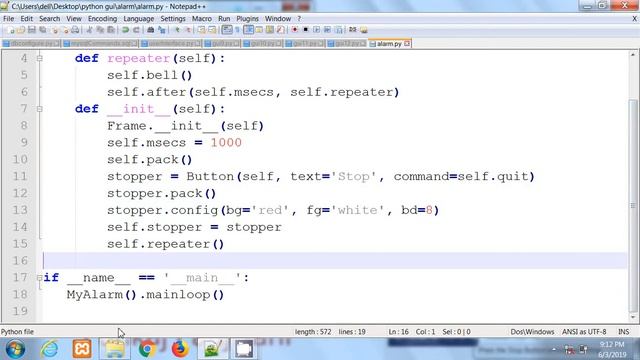Viewport: 640px width, 360px height.
Task: Close the alarm.py tab with its X
Action: (x=407, y=43)
